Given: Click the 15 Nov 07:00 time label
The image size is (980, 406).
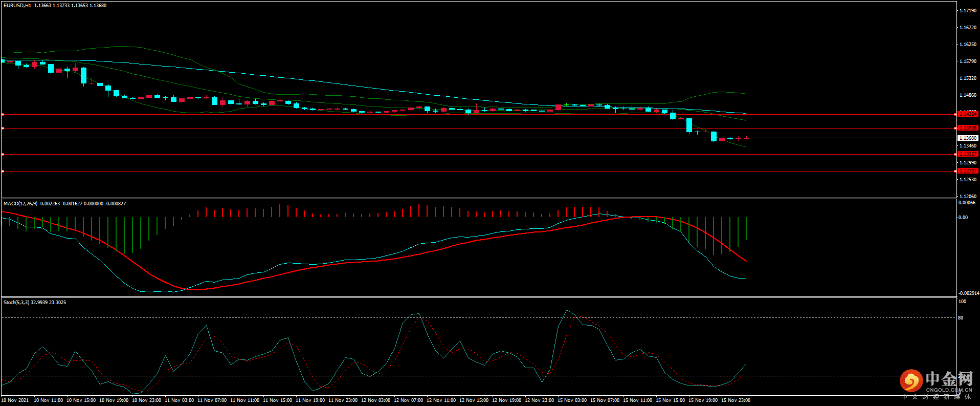Looking at the screenshot, I should 605,400.
